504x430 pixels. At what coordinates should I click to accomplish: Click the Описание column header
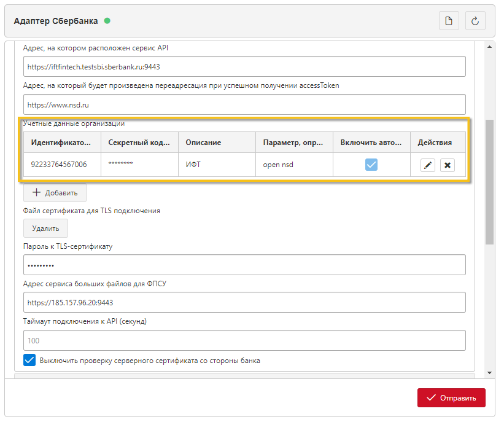(x=217, y=143)
